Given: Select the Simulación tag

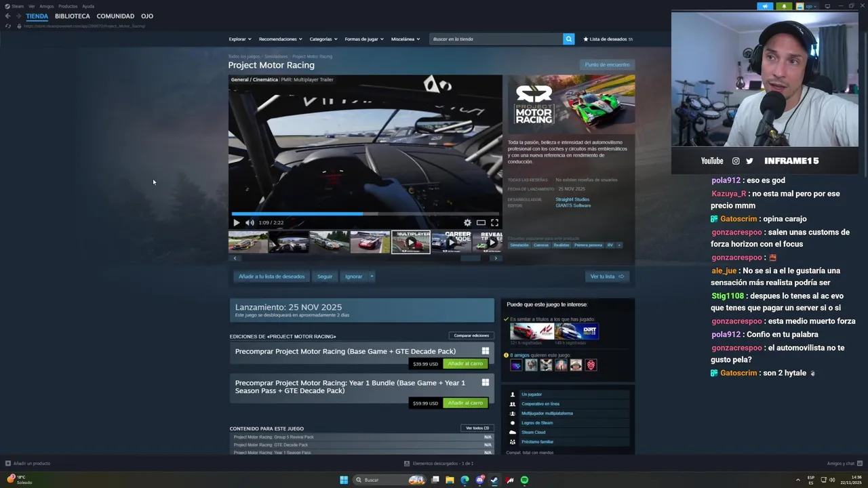Looking at the screenshot, I should [x=519, y=245].
